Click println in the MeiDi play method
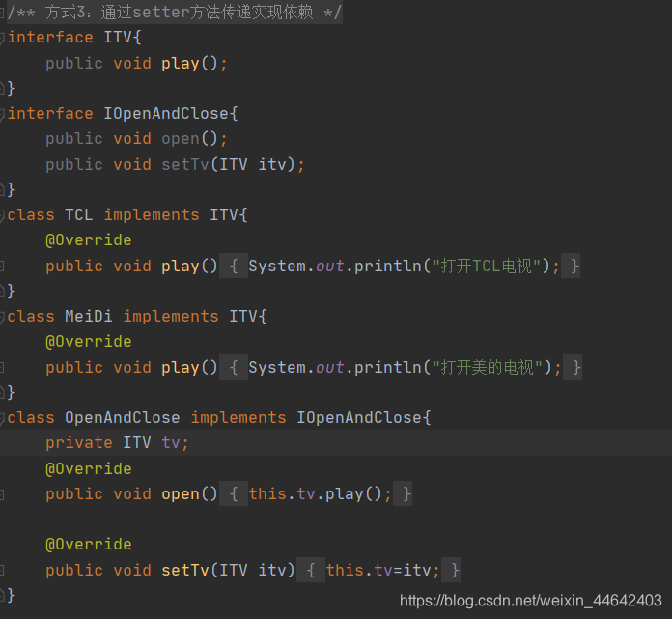 coord(388,368)
